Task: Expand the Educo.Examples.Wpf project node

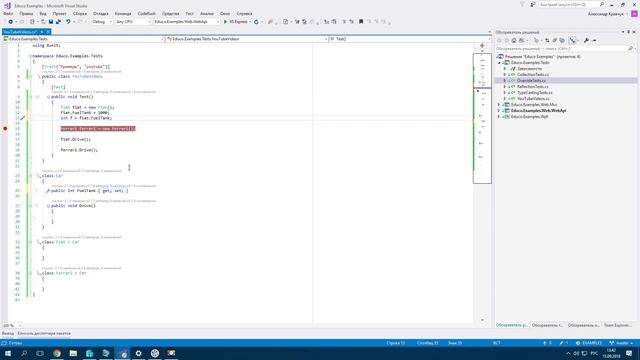Action: point(499,117)
